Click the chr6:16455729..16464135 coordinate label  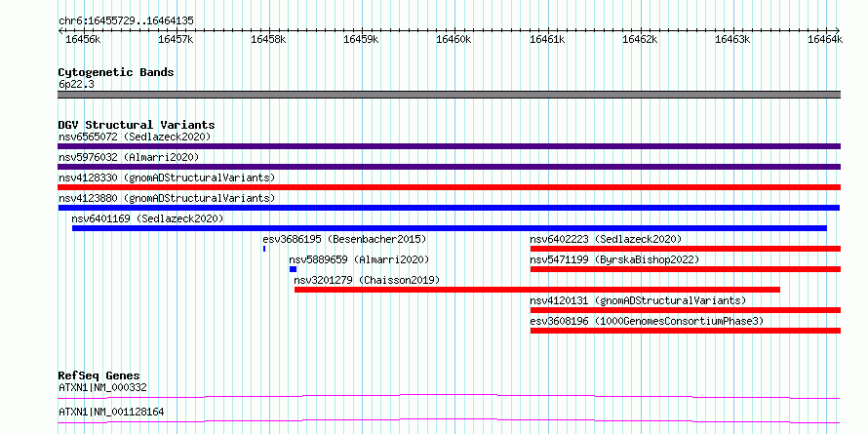tap(126, 21)
